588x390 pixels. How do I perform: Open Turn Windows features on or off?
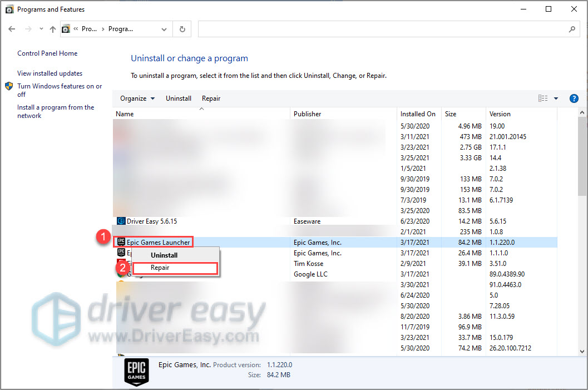click(x=60, y=90)
